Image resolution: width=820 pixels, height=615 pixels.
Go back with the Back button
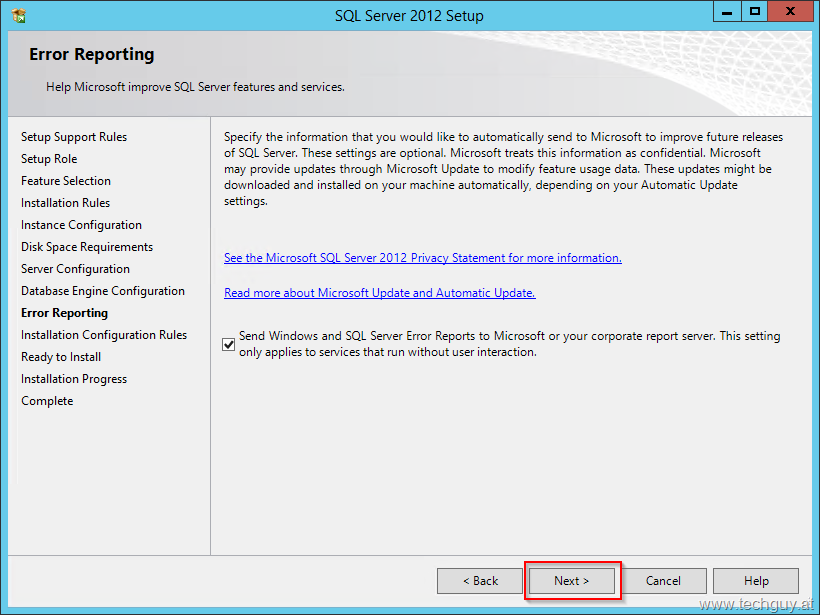480,580
